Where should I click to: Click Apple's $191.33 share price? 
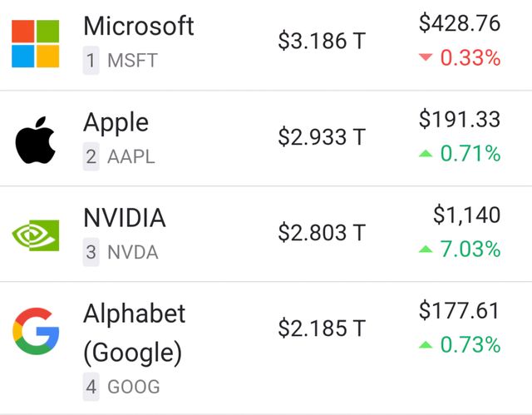point(460,120)
